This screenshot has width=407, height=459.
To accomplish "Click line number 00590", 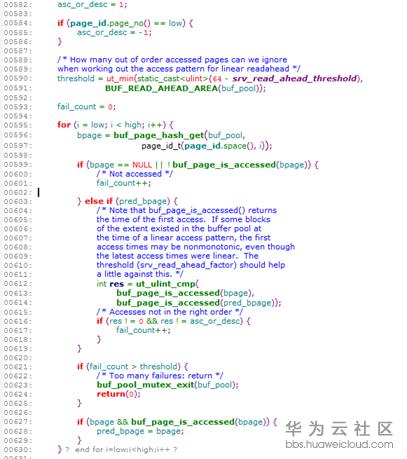I will coord(18,79).
